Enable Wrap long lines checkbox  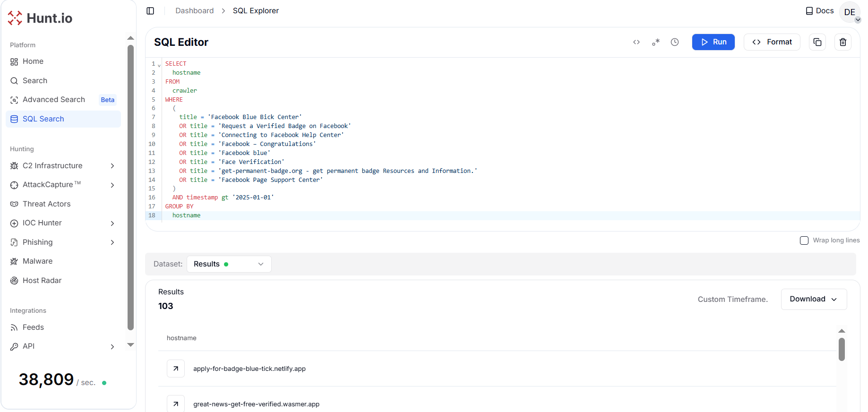[x=804, y=240]
